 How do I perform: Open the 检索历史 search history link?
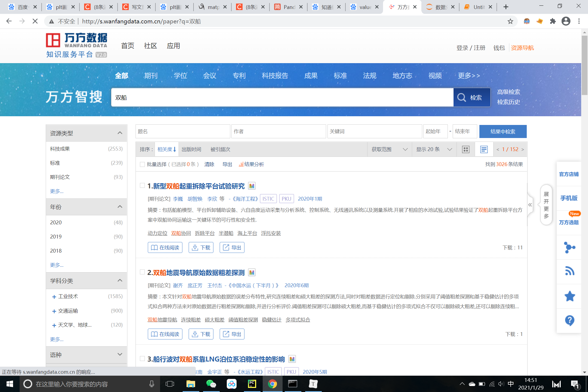coord(509,102)
